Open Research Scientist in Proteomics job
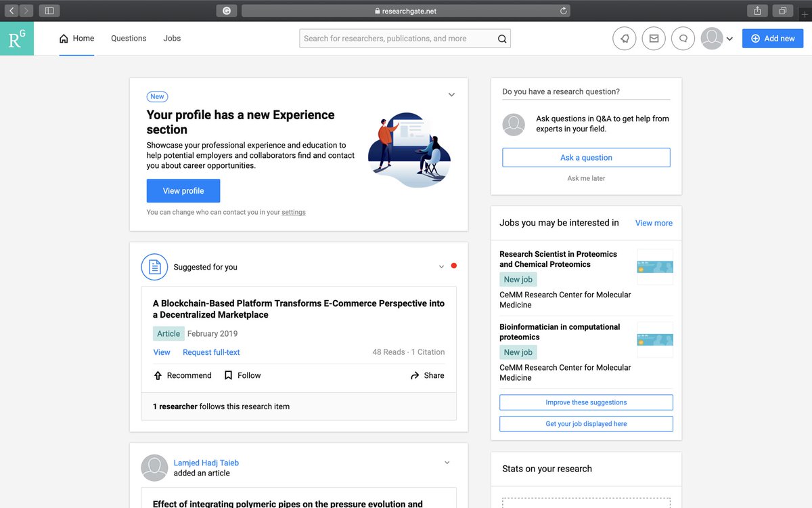Viewport: 812px width, 508px height. [x=558, y=259]
